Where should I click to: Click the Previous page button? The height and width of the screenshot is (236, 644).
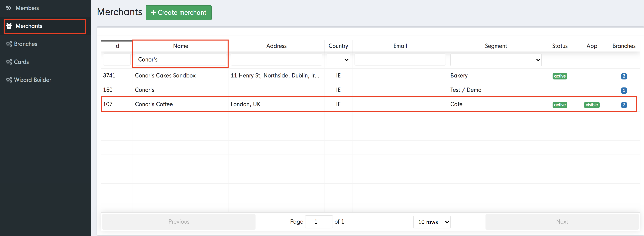pyautogui.click(x=179, y=222)
